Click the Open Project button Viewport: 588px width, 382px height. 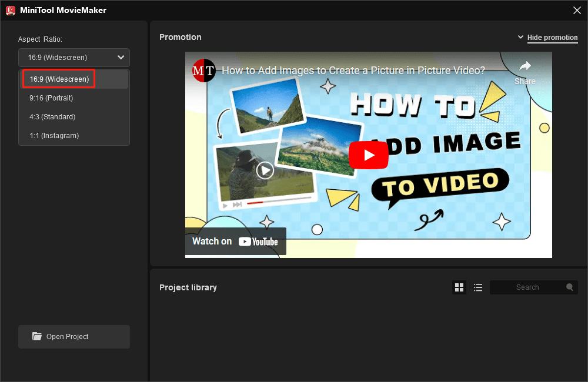(74, 337)
